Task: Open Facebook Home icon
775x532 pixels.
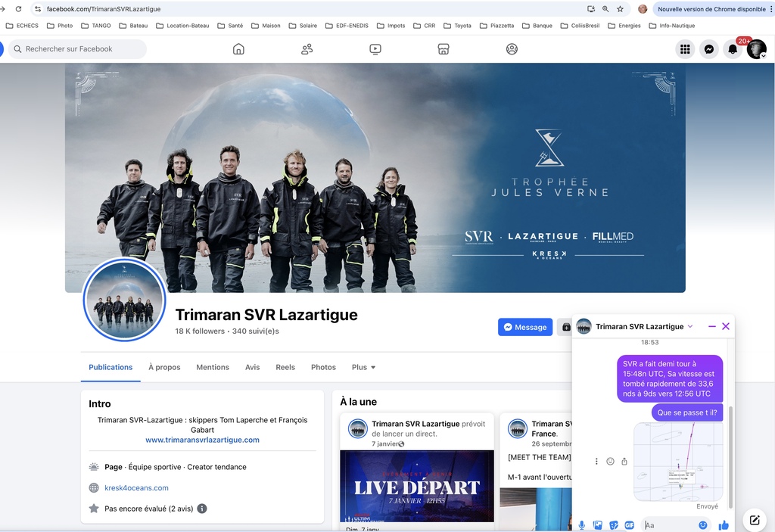Action: click(x=238, y=49)
